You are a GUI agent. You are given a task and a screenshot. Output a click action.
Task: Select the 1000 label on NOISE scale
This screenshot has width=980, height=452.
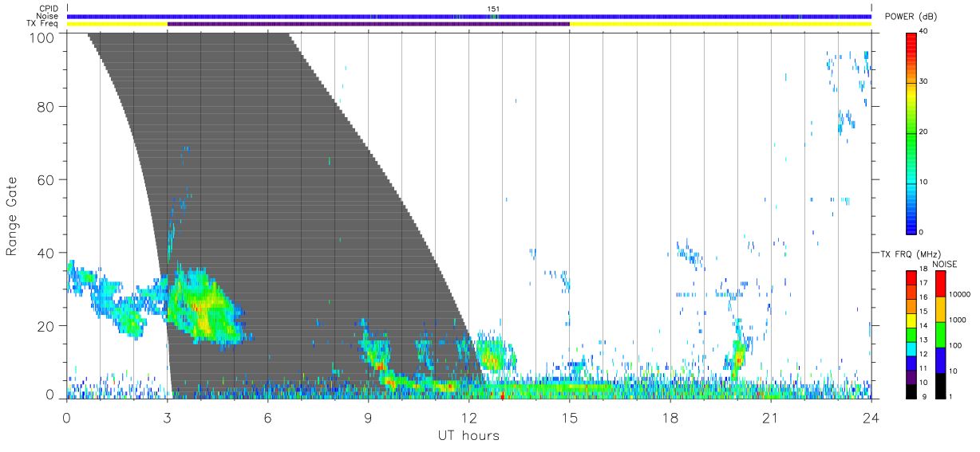[x=956, y=320]
